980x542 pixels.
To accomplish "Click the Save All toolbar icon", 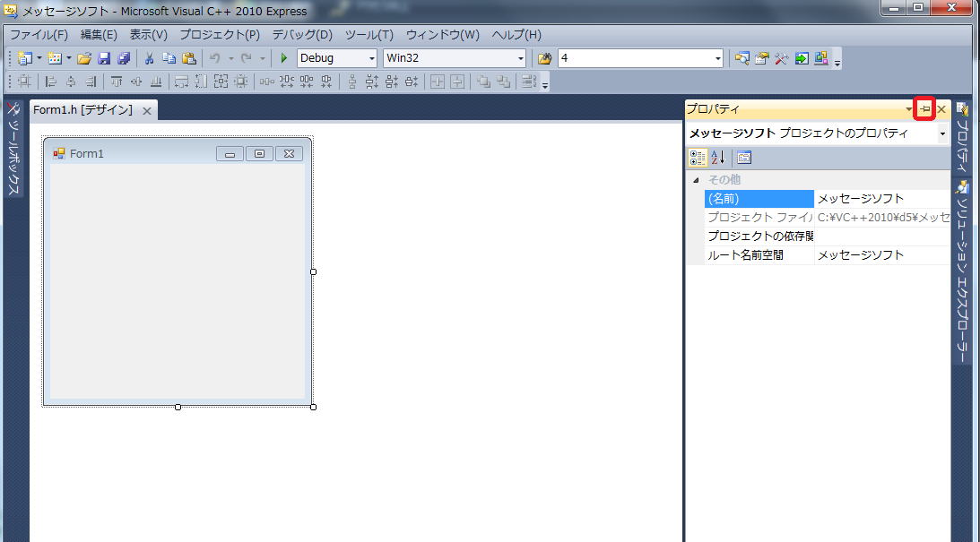I will (124, 58).
